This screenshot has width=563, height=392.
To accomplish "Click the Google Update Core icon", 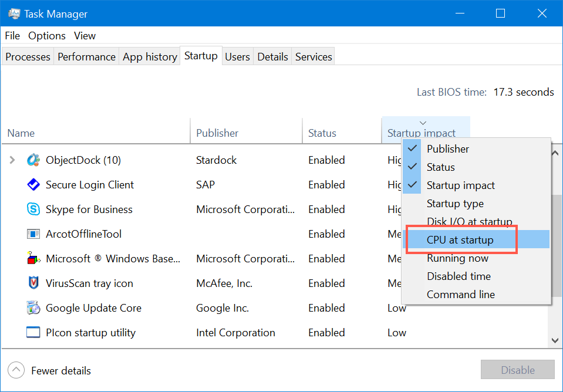I will point(33,308).
